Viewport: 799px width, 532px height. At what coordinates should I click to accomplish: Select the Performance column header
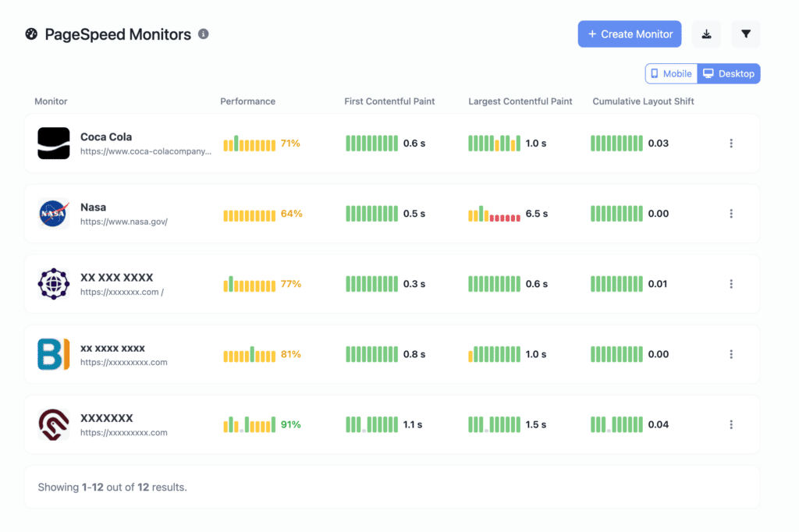pos(247,101)
